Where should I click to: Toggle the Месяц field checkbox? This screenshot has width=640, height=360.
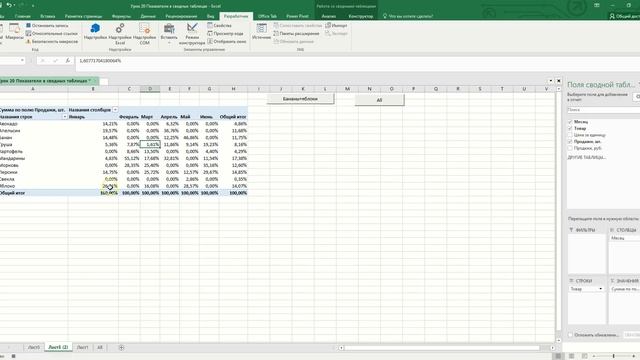570,122
